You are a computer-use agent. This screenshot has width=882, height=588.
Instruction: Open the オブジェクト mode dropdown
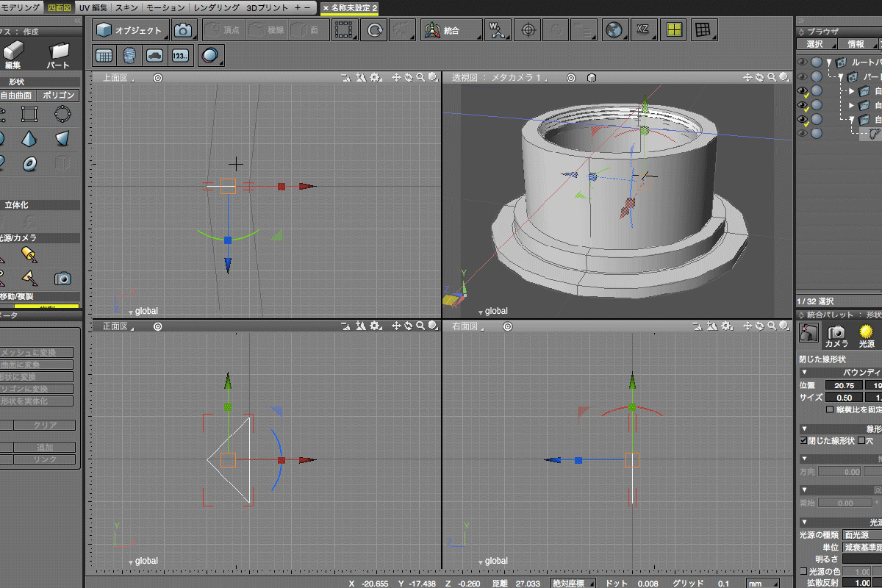click(x=132, y=30)
